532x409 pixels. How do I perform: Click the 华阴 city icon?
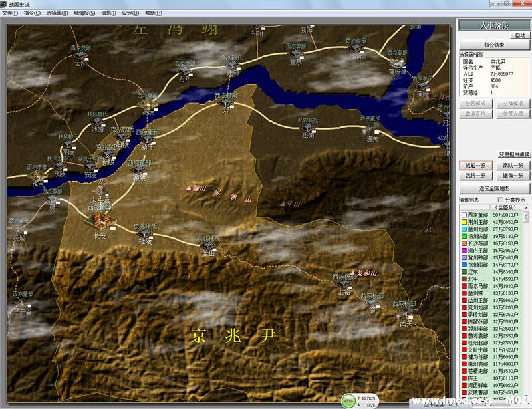(x=307, y=126)
